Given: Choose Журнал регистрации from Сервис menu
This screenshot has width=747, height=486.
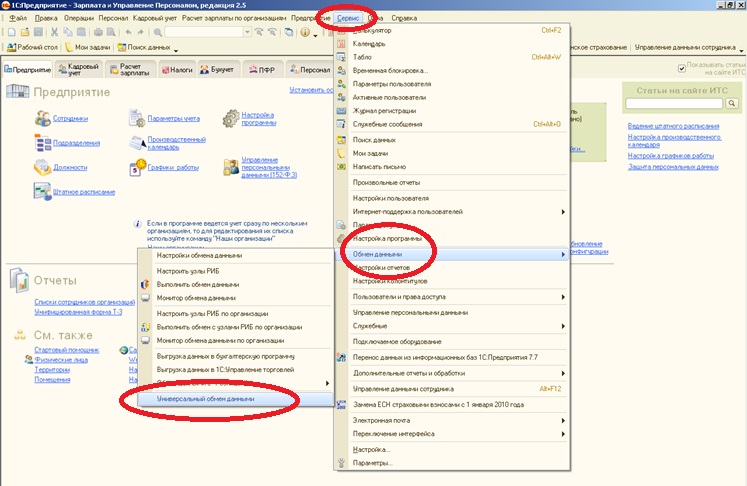Looking at the screenshot, I should coord(452,111).
